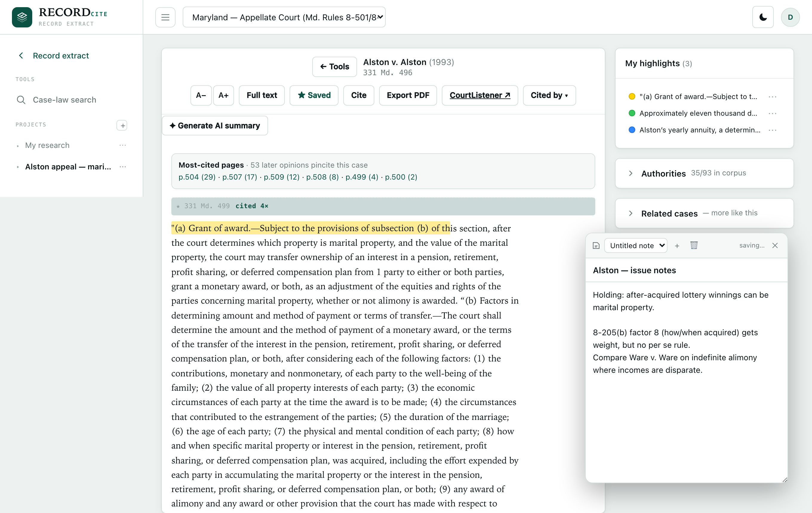Open the 'Alston's yearly annuity' highlight

[x=700, y=130]
